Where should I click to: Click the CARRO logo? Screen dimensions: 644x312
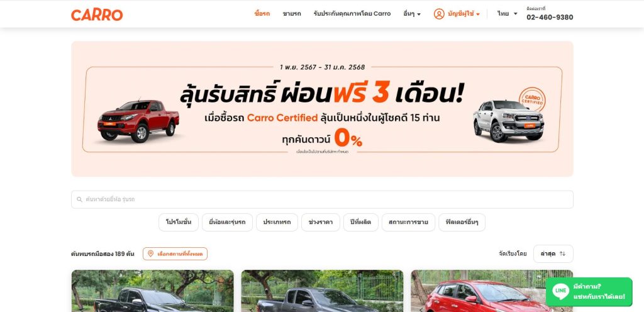[97, 14]
